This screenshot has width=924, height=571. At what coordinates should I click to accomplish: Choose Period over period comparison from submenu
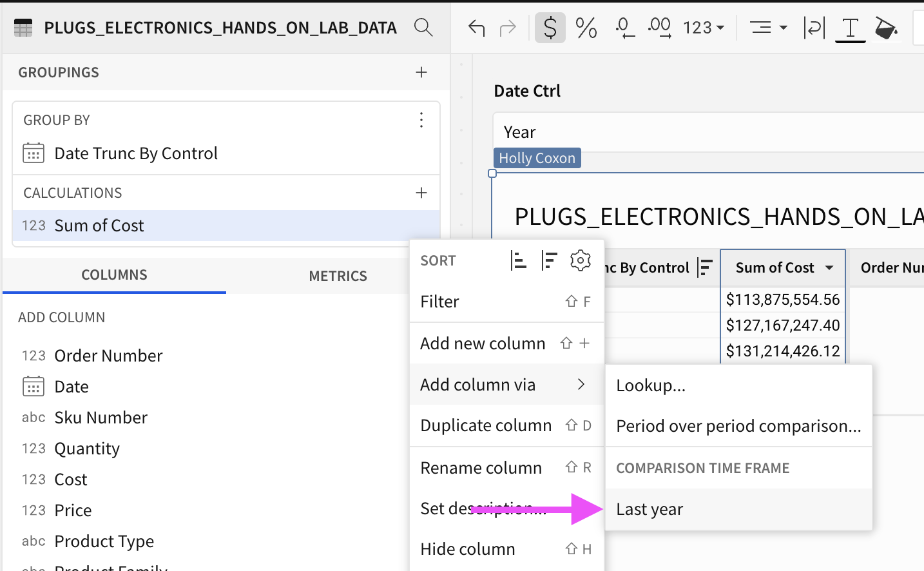click(x=738, y=425)
